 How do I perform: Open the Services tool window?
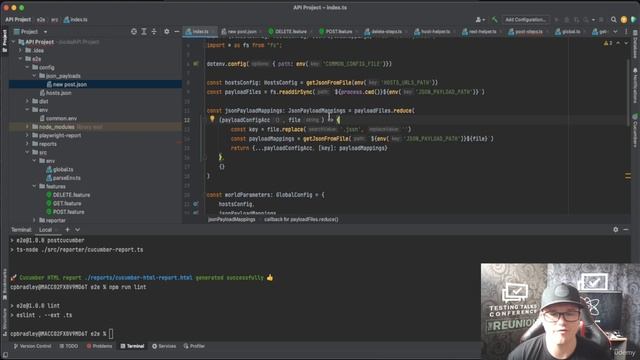[164, 346]
